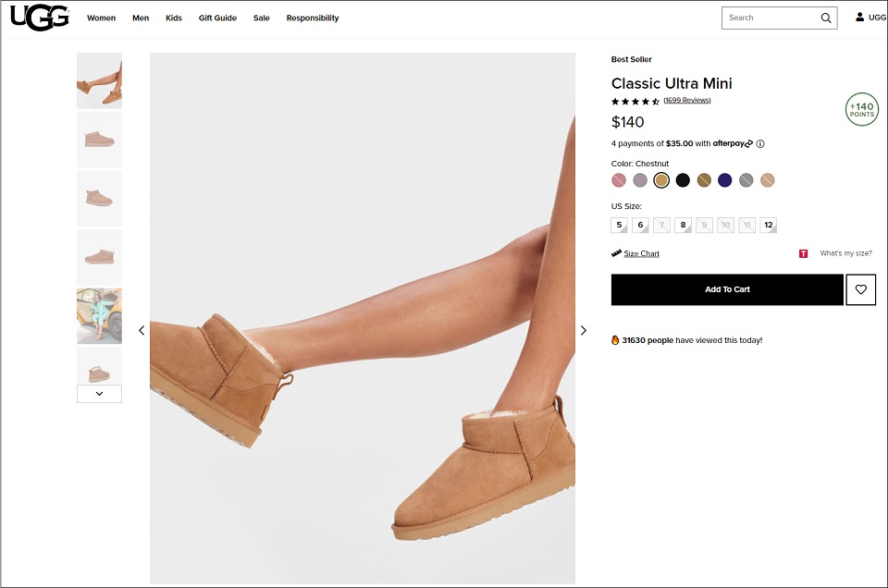Viewport: 888px width, 588px height.
Task: Choose the selected Chestnut color swatch
Action: coord(661,180)
